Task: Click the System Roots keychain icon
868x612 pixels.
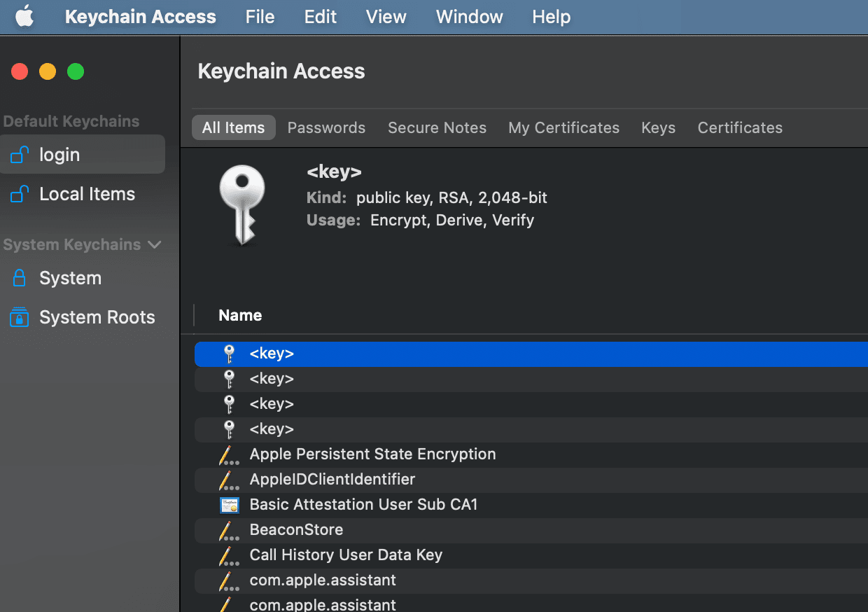Action: (19, 317)
